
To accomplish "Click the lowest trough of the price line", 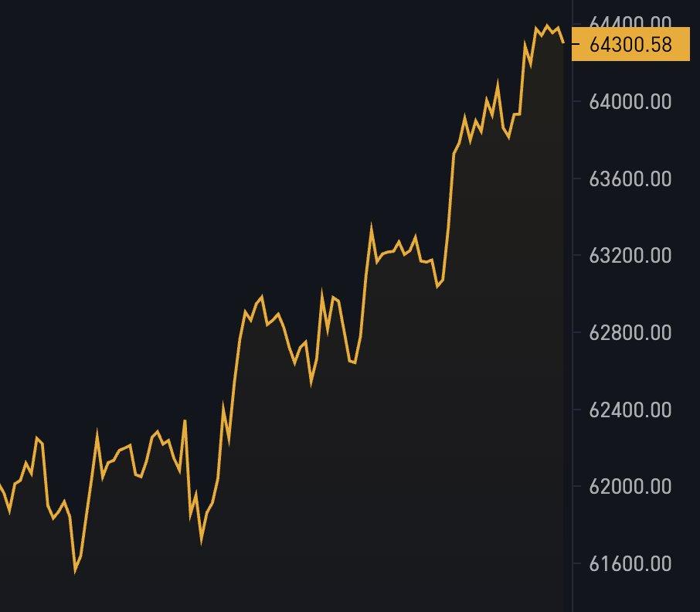I will click(75, 570).
